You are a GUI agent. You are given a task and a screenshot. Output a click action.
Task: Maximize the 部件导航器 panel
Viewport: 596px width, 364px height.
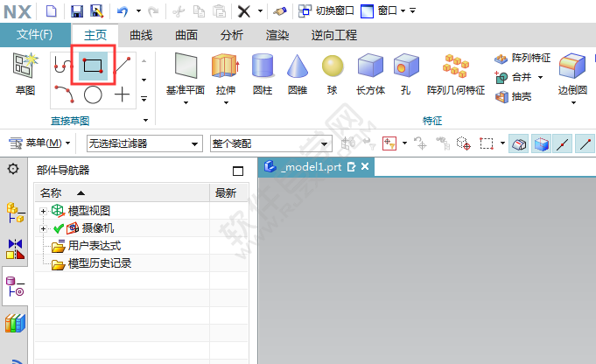tap(238, 171)
